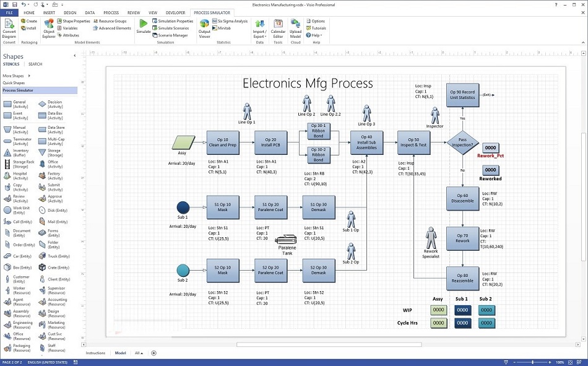Click Create in the Packaging group
Viewport: 588px width, 366px height.
point(29,22)
